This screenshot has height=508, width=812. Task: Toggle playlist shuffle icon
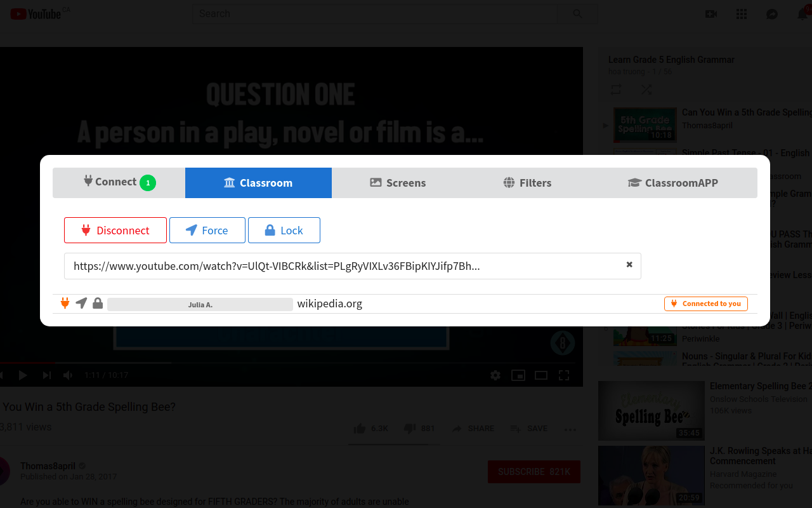(646, 90)
